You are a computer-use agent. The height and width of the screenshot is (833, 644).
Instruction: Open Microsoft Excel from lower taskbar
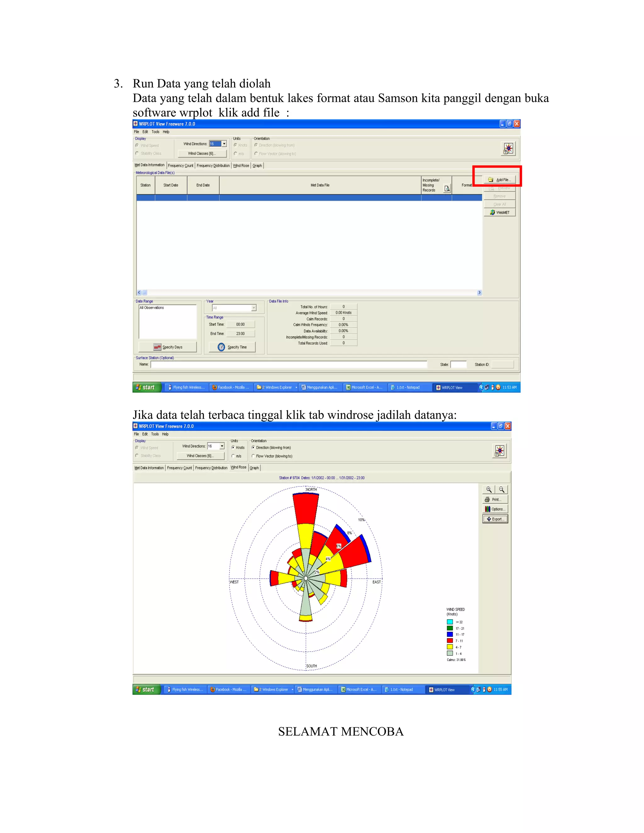pos(358,690)
